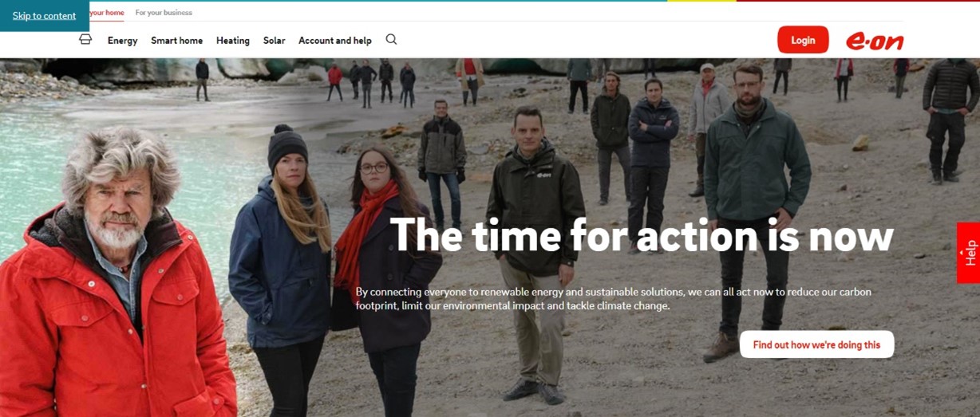This screenshot has height=417, width=980.
Task: Select the For your home tab
Action: pos(106,13)
